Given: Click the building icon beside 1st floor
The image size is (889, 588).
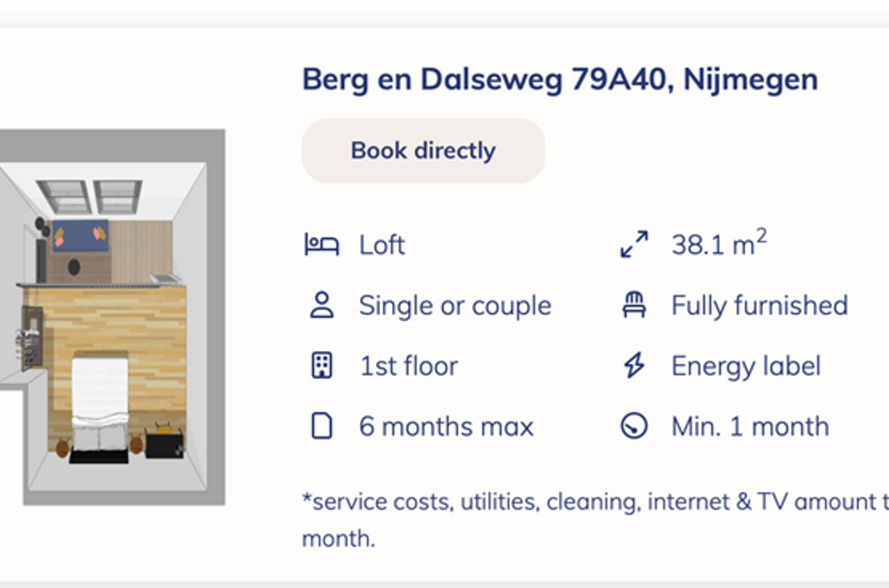Looking at the screenshot, I should (x=322, y=366).
